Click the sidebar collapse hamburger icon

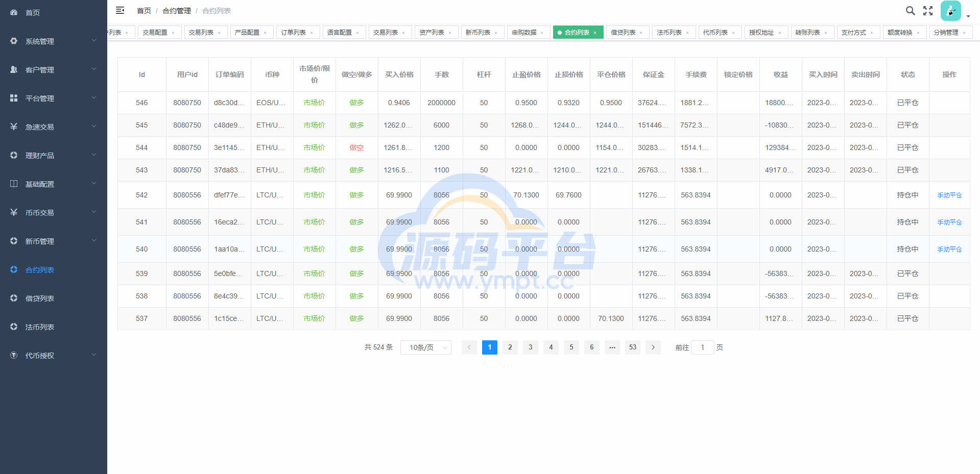(120, 10)
